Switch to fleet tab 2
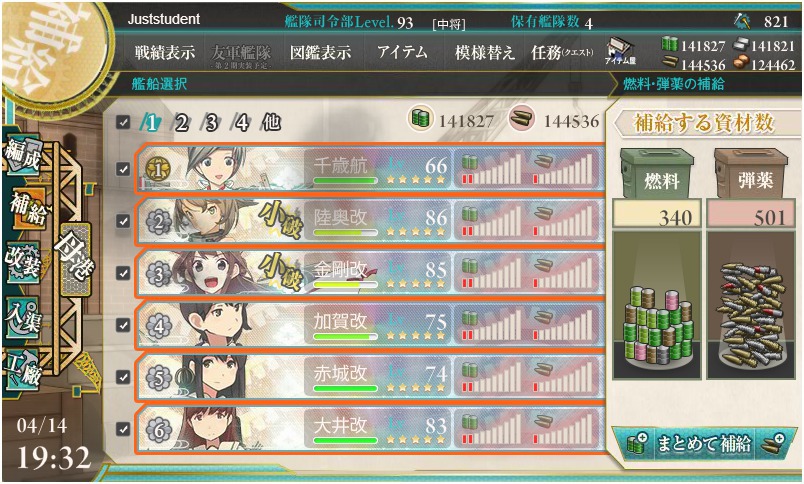The width and height of the screenshot is (804, 484). [180, 123]
